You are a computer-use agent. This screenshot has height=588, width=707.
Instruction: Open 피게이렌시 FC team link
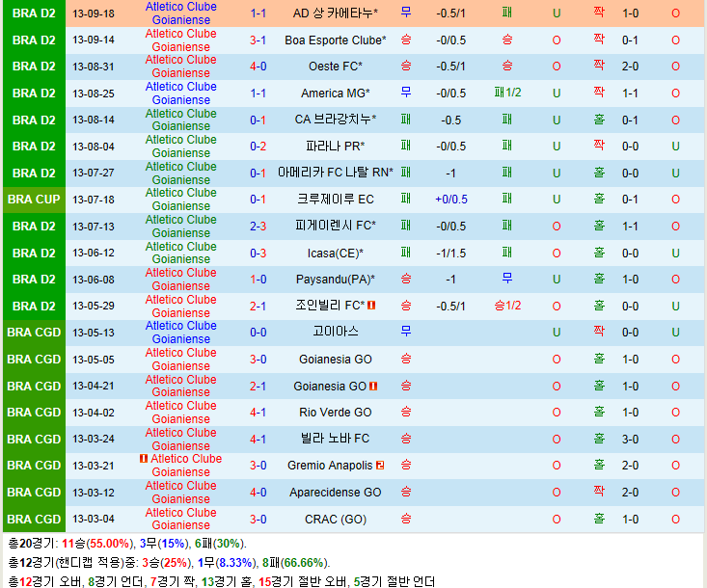pos(335,226)
